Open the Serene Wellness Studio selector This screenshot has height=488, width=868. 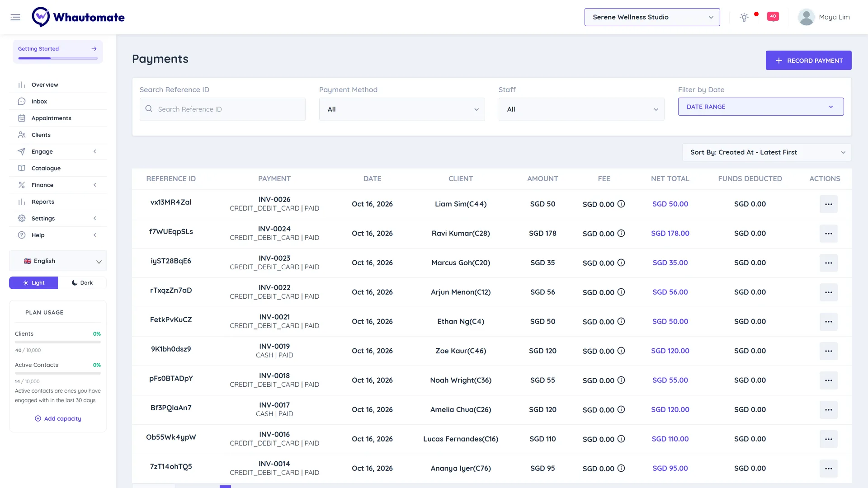coord(652,17)
